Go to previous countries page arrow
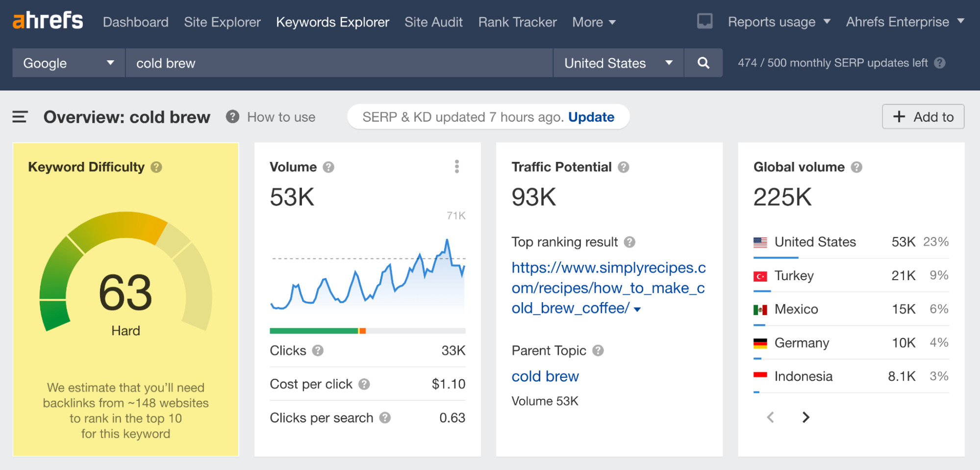The height and width of the screenshot is (470, 980). pos(770,417)
